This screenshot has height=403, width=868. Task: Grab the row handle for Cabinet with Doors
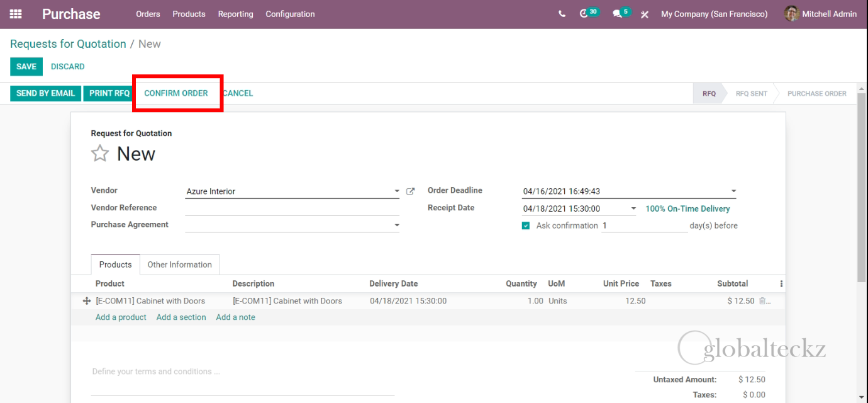click(x=87, y=301)
